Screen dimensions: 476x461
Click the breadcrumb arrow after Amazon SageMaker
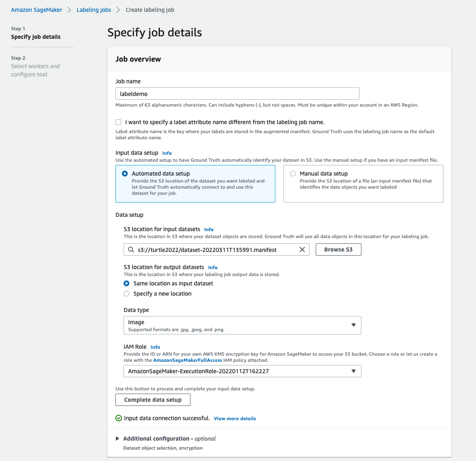69,10
